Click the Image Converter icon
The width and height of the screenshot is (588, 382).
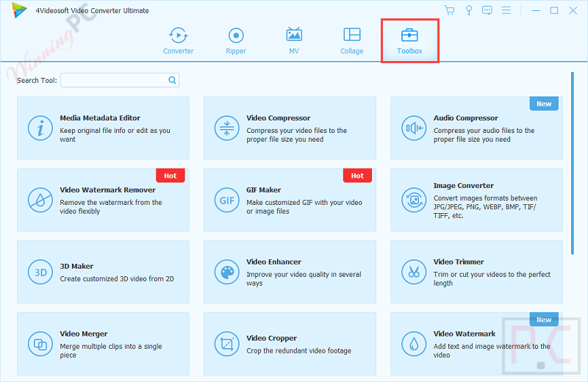(414, 200)
